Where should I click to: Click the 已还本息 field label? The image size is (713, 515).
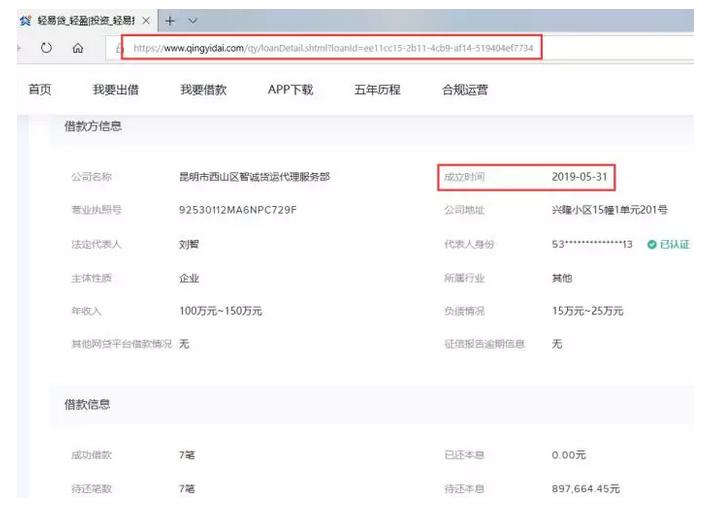click(464, 455)
